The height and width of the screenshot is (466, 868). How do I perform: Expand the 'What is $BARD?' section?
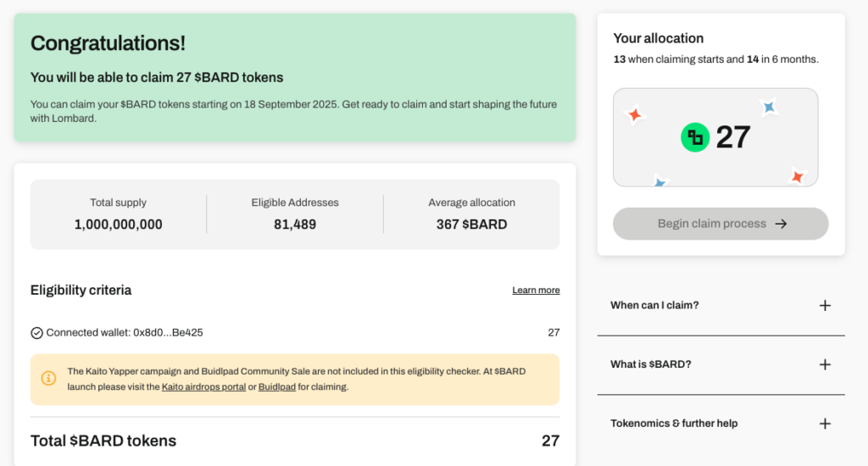pos(721,364)
